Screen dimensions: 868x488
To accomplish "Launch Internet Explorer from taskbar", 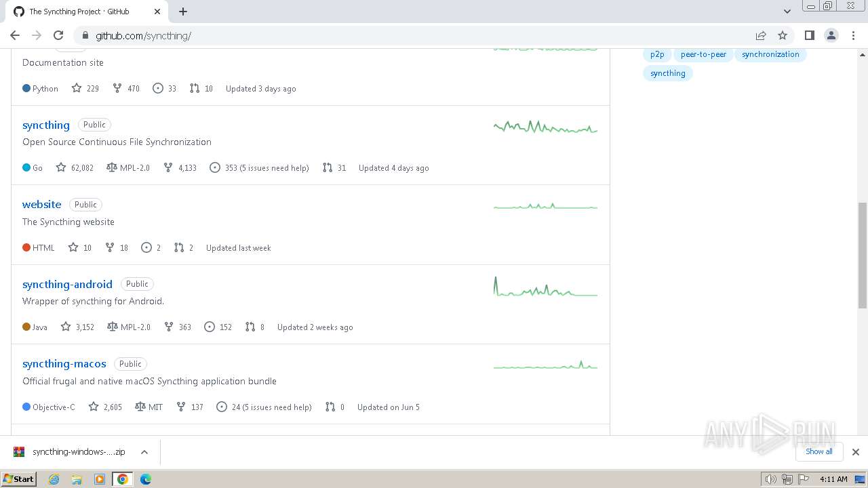I will 54,479.
